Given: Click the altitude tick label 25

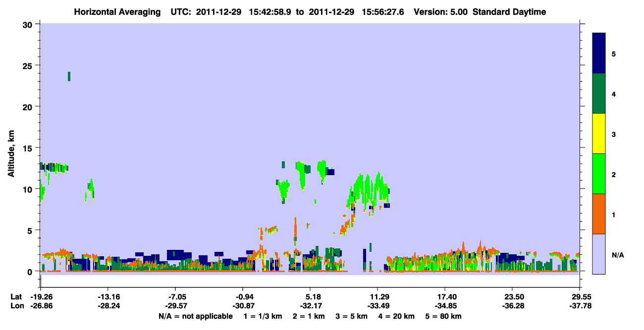Looking at the screenshot, I should [29, 65].
